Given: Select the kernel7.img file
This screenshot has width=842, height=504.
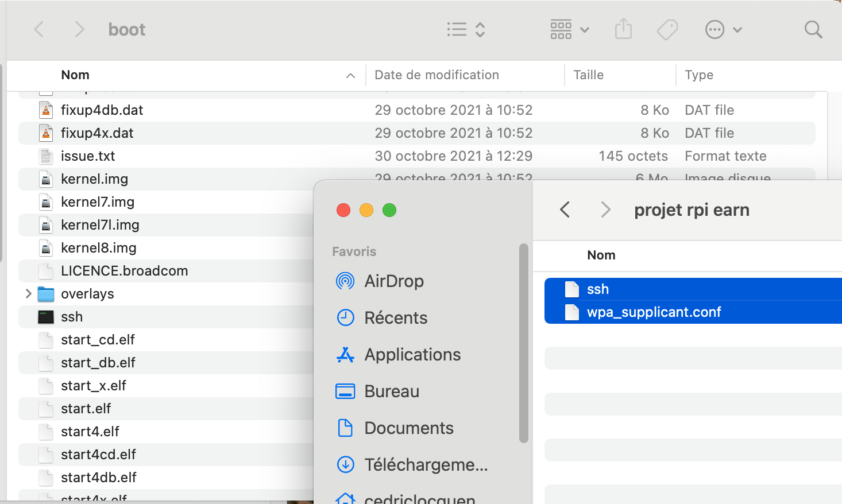Looking at the screenshot, I should (98, 202).
